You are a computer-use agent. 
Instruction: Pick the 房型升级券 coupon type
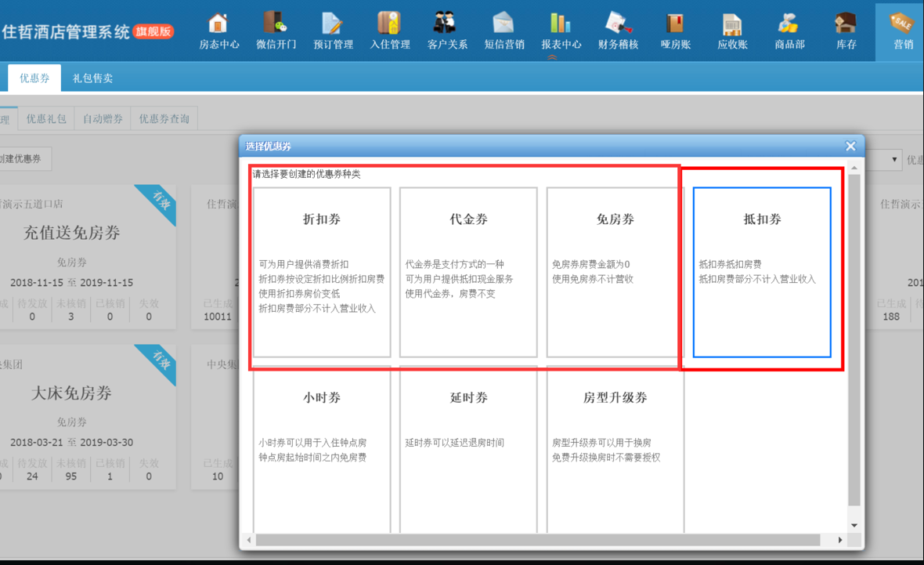pyautogui.click(x=615, y=449)
